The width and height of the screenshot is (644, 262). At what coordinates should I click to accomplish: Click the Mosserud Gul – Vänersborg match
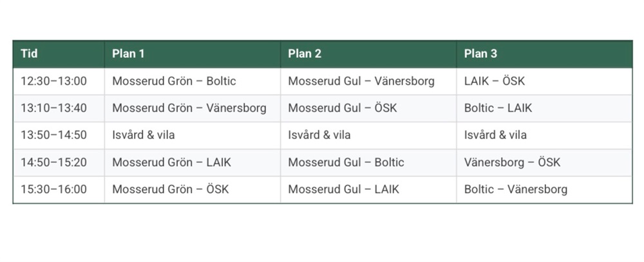pyautogui.click(x=361, y=82)
